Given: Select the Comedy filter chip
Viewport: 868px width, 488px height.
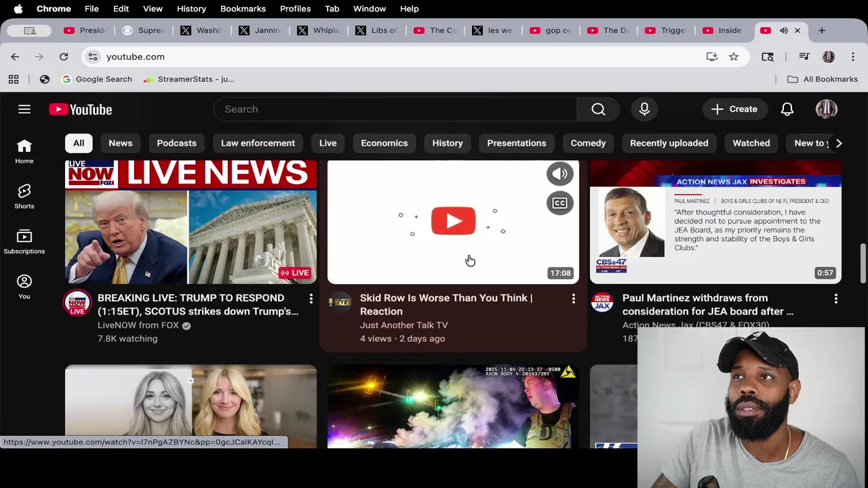Looking at the screenshot, I should 588,143.
